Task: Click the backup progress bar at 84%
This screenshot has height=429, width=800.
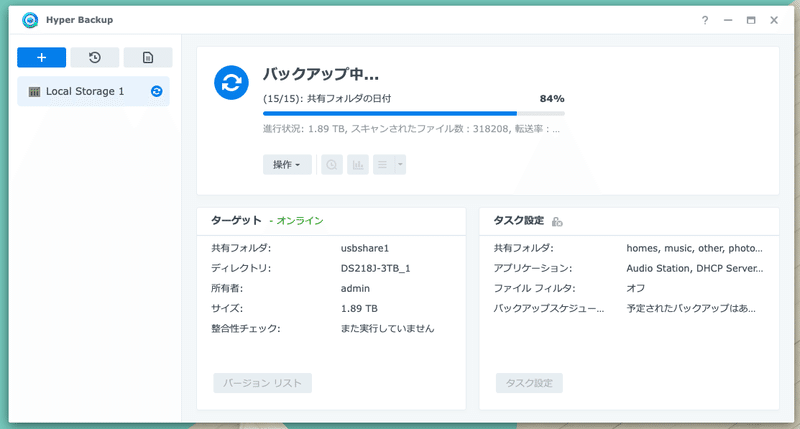Action: (x=414, y=113)
